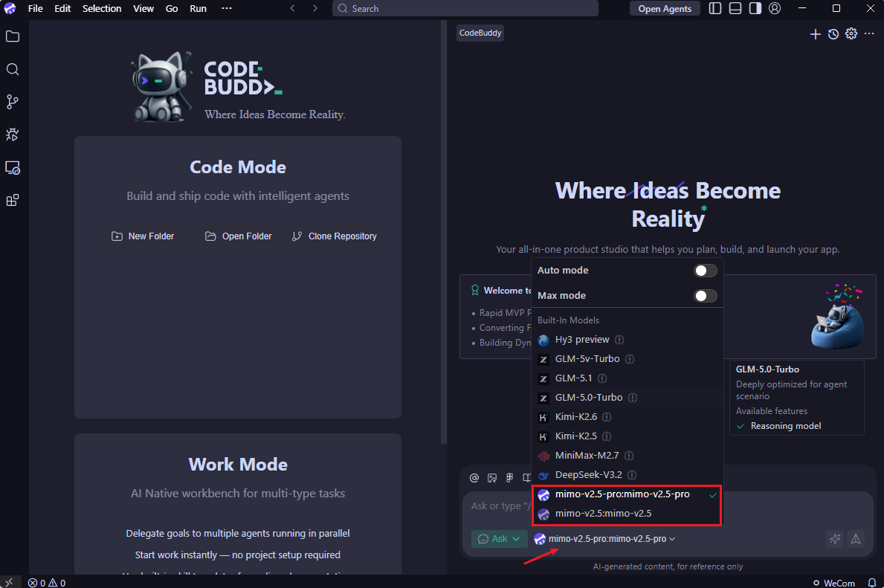Click info icon next to Hy3 preview

click(x=619, y=340)
